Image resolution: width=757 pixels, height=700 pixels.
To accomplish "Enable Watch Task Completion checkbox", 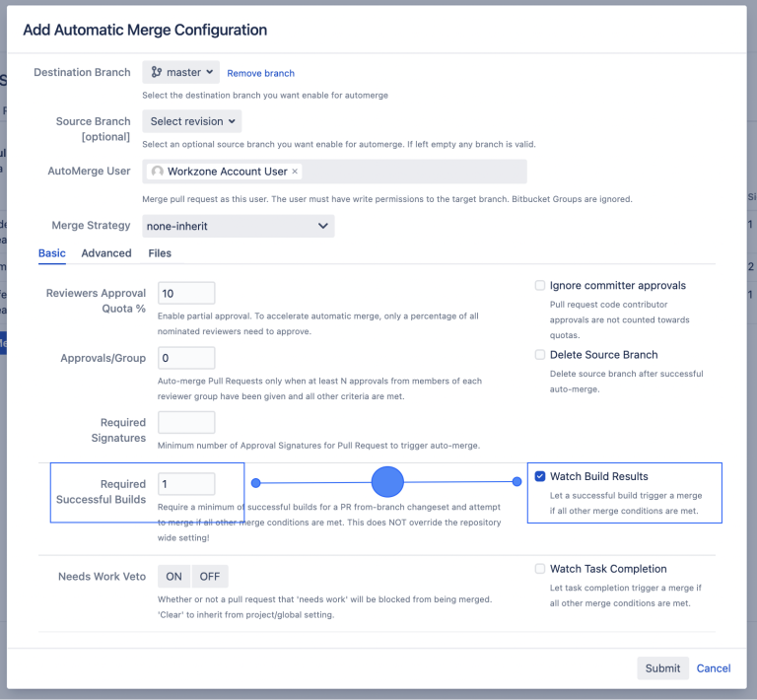I will (539, 569).
